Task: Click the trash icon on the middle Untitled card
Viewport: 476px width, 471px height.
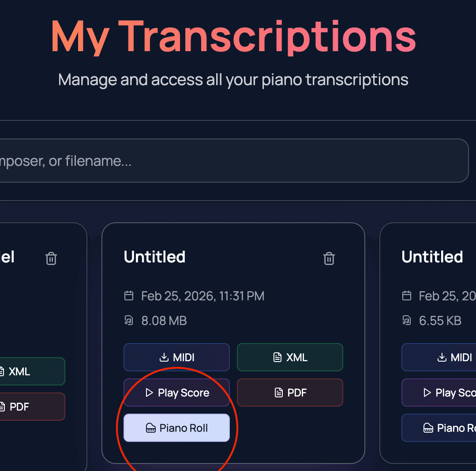Action: click(x=329, y=258)
